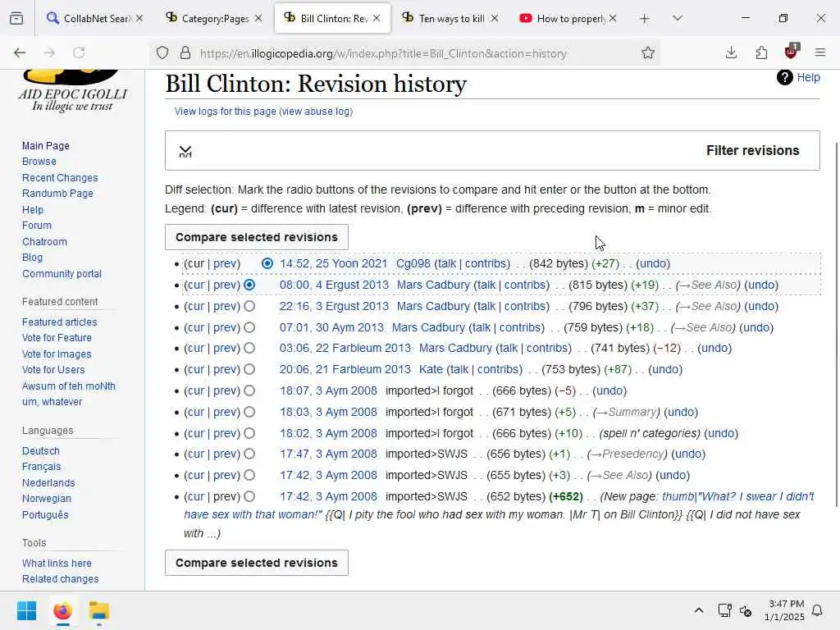Select the radio button for 18:07, 3 Aym 2008
This screenshot has height=630, width=840.
(x=249, y=390)
